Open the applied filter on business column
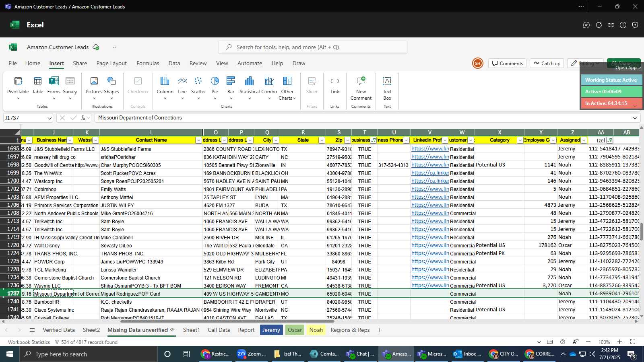 point(374,140)
